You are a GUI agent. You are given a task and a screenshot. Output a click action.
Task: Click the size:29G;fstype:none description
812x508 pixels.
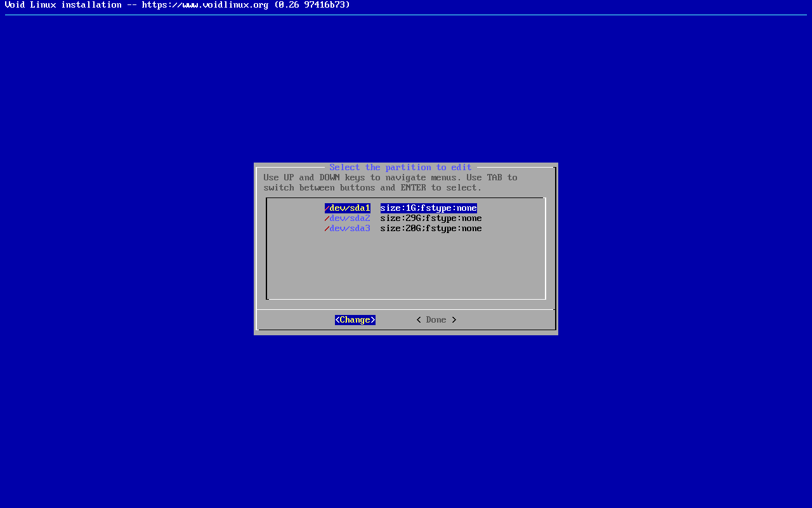click(431, 218)
